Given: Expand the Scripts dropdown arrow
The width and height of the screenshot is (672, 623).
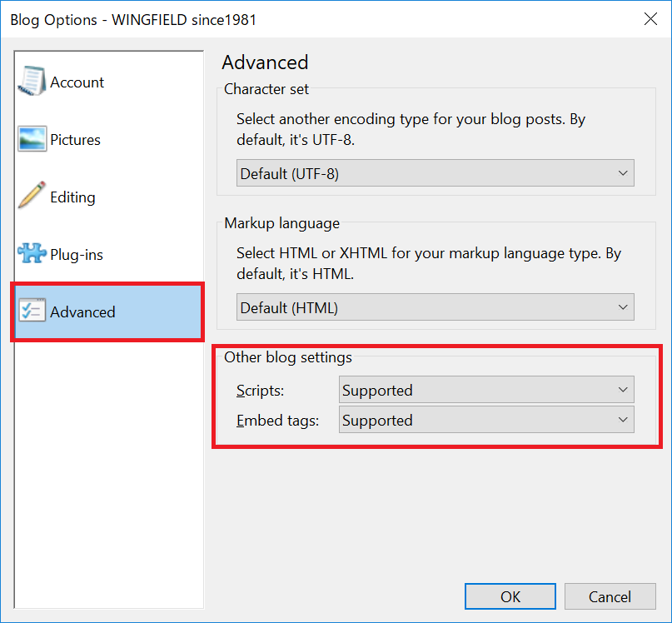Looking at the screenshot, I should click(x=623, y=390).
